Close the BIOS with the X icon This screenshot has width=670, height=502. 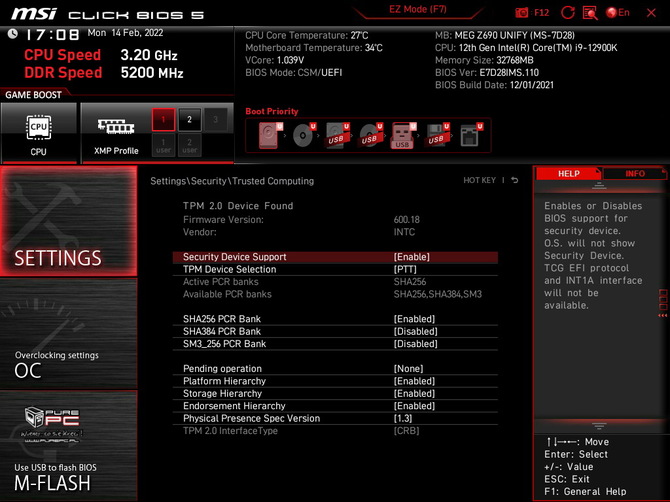click(651, 13)
